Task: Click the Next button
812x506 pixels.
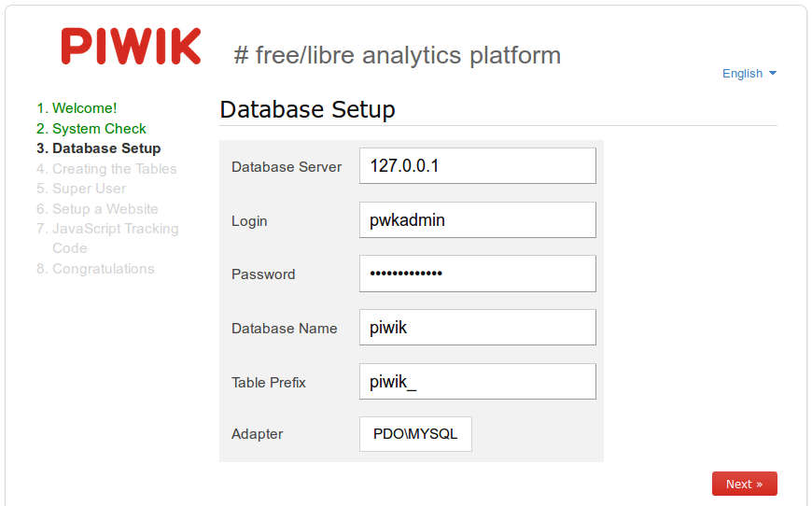Action: pos(744,484)
